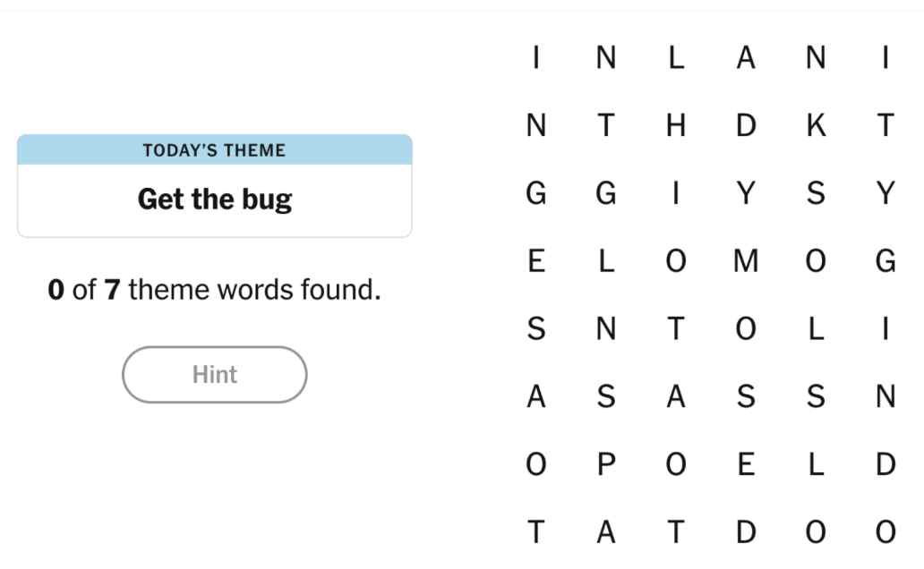Select the N directly above a D

(885, 396)
